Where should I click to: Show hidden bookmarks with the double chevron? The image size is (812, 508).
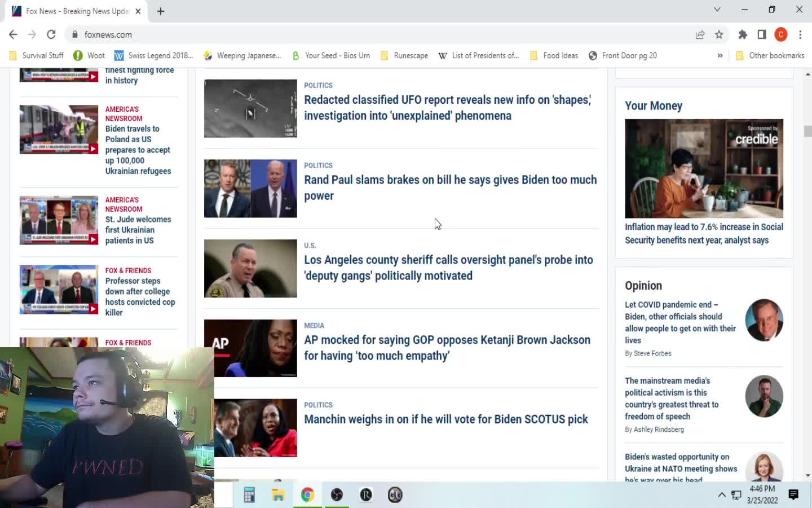(x=720, y=55)
